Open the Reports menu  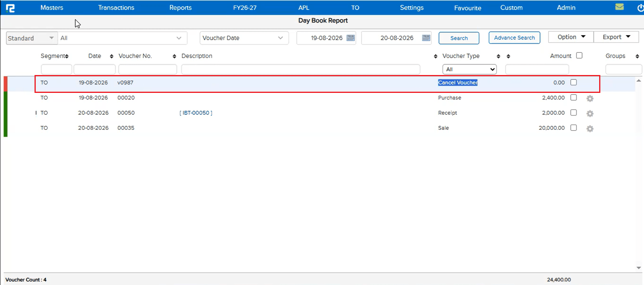tap(181, 8)
